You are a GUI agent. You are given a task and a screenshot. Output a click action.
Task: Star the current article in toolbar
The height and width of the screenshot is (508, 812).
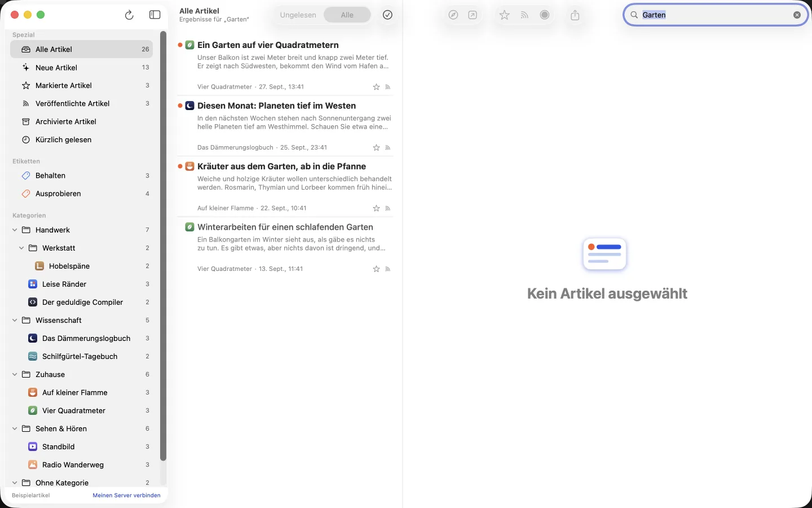pos(505,15)
